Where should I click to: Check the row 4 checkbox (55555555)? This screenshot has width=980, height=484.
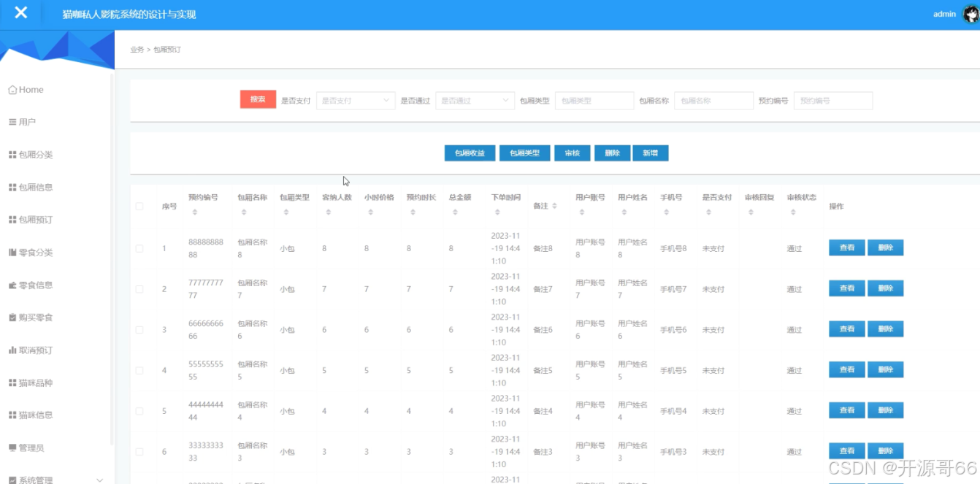click(x=139, y=370)
